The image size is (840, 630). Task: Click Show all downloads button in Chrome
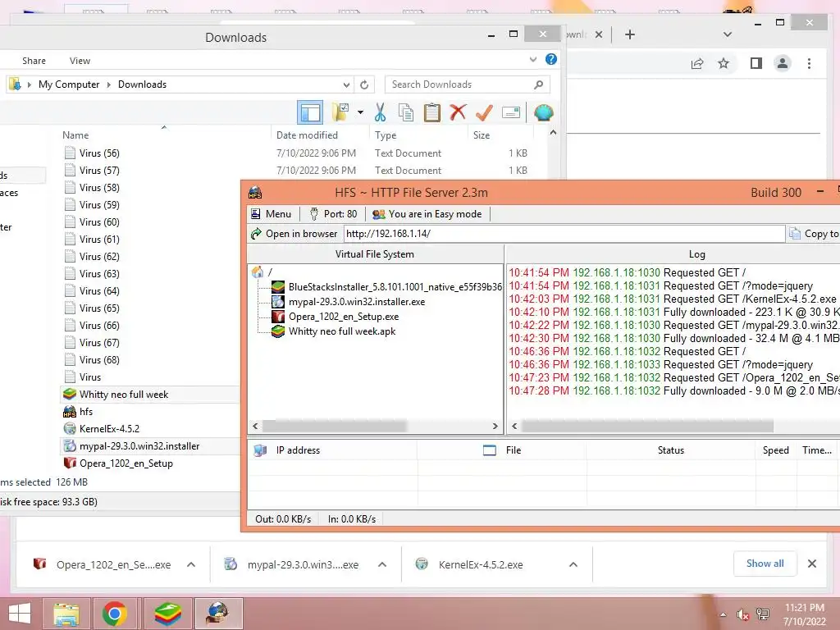[765, 564]
